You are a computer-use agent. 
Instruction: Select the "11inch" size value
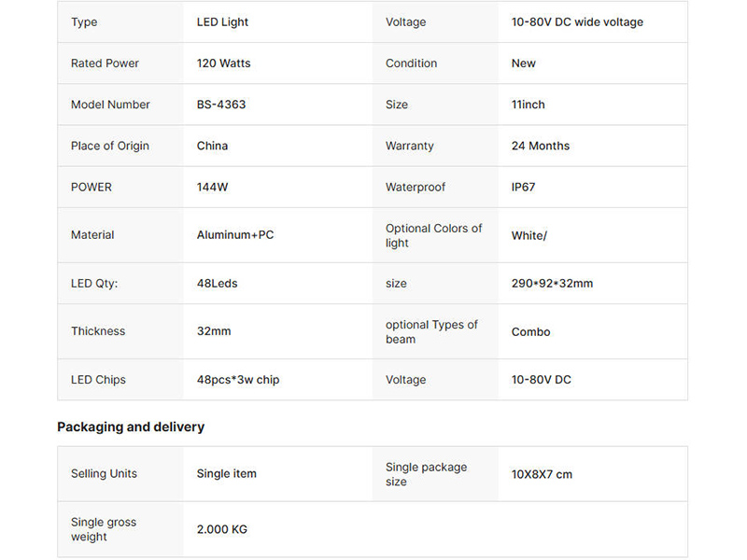click(528, 105)
